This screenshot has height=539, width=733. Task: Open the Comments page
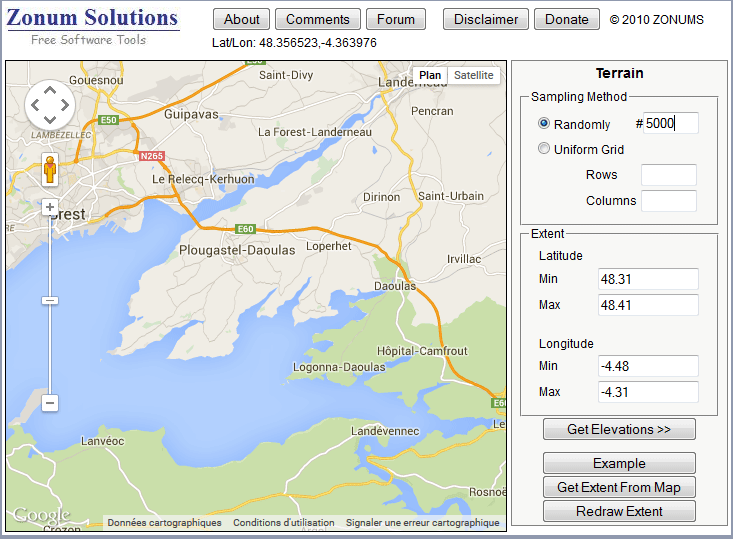tap(317, 19)
